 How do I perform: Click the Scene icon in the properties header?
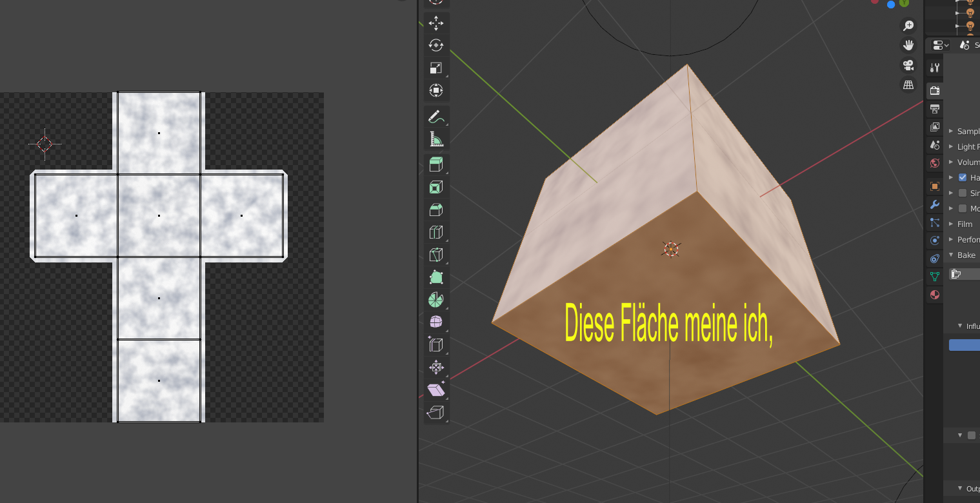click(965, 45)
